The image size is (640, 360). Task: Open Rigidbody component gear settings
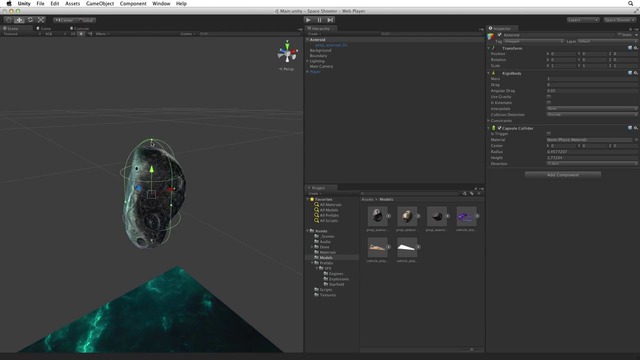coord(636,73)
